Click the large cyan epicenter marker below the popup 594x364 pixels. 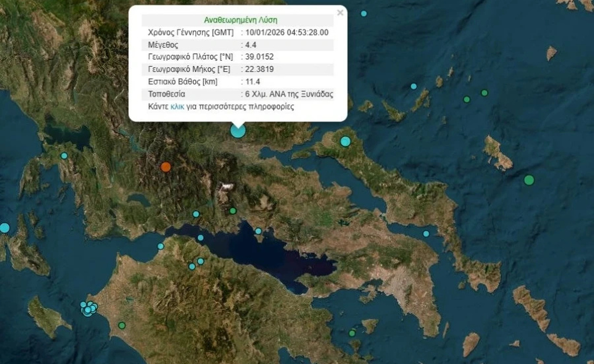(238, 131)
